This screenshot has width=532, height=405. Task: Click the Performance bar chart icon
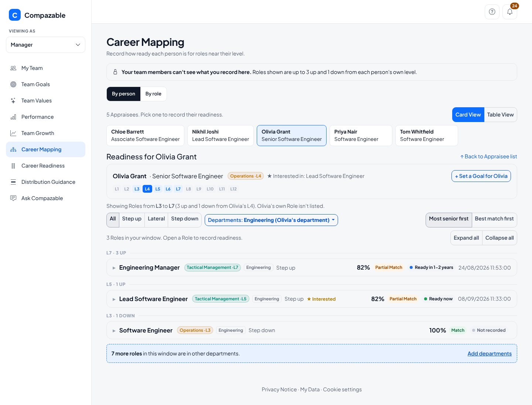click(x=13, y=117)
